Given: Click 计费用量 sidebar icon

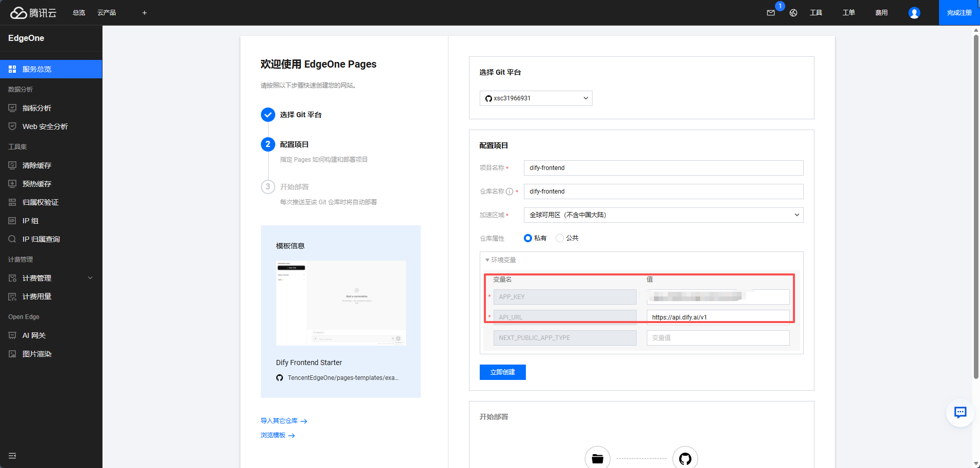Looking at the screenshot, I should tap(12, 296).
